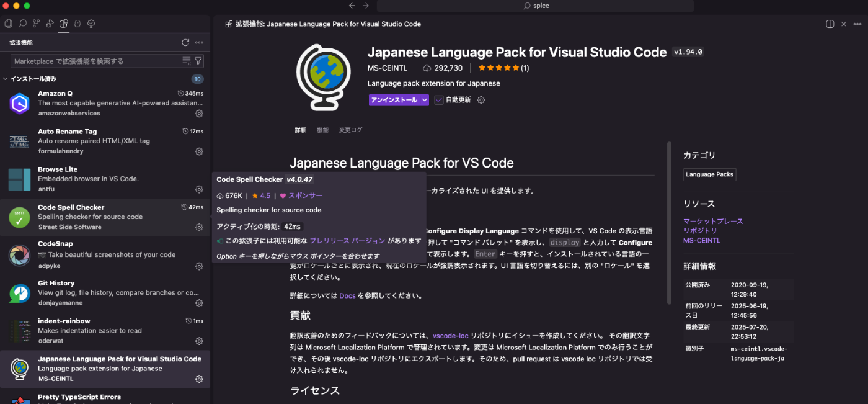Click the ms-ceintl.vscode-language-pack-ja identifier
This screenshot has width=868, height=404.
click(759, 354)
